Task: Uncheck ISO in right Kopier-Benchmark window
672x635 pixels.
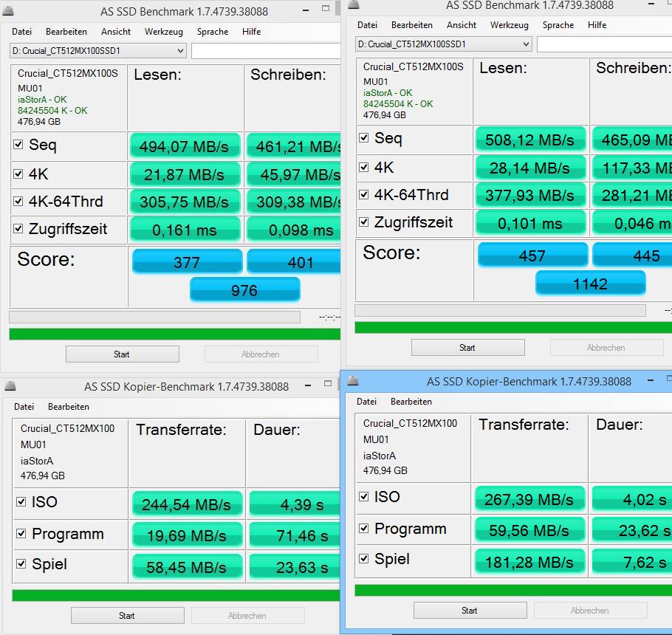Action: (x=364, y=496)
